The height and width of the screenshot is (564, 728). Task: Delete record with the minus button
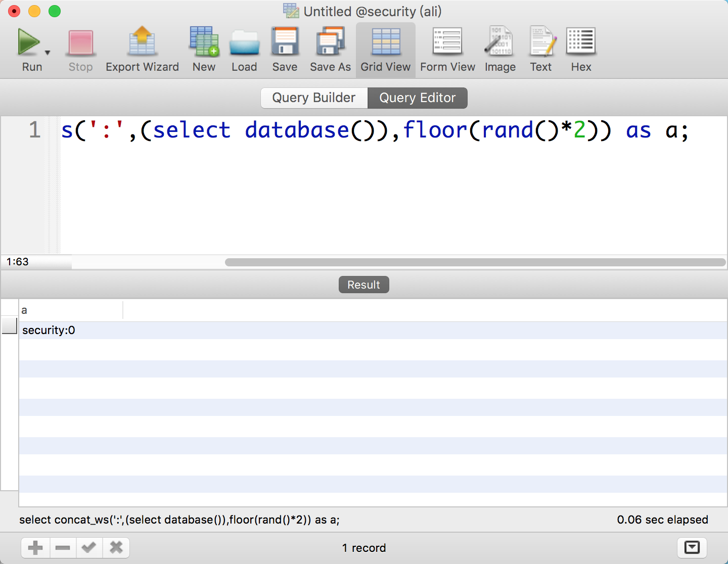[x=63, y=548]
